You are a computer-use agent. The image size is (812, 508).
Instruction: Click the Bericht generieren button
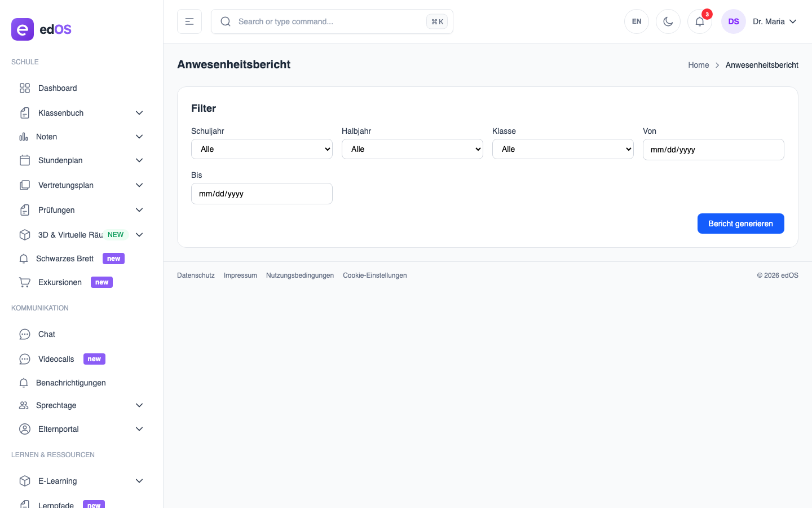(740, 224)
